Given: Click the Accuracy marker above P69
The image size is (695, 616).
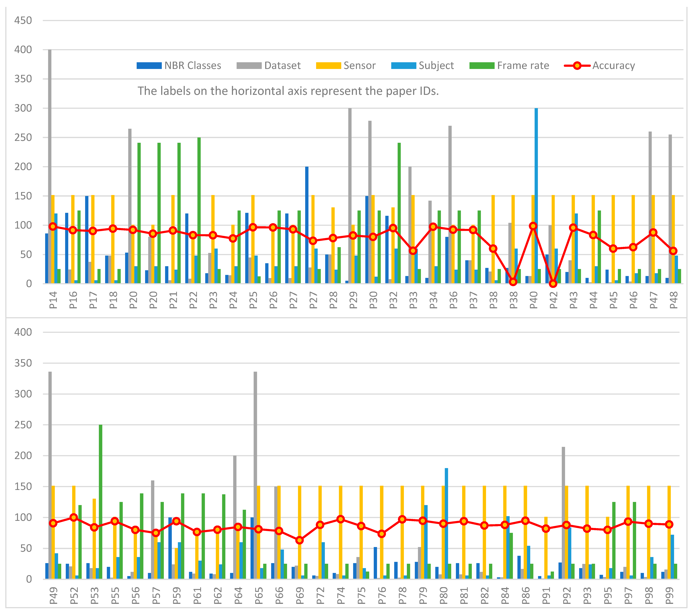Looking at the screenshot, I should (x=300, y=540).
